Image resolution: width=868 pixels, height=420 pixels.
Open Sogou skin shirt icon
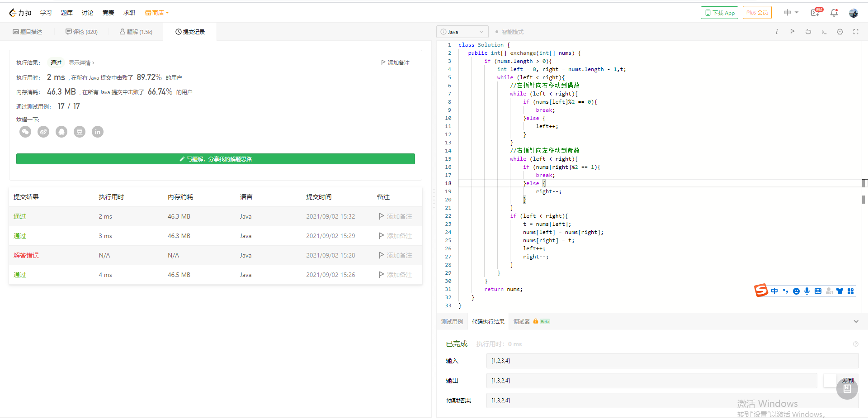(x=840, y=291)
